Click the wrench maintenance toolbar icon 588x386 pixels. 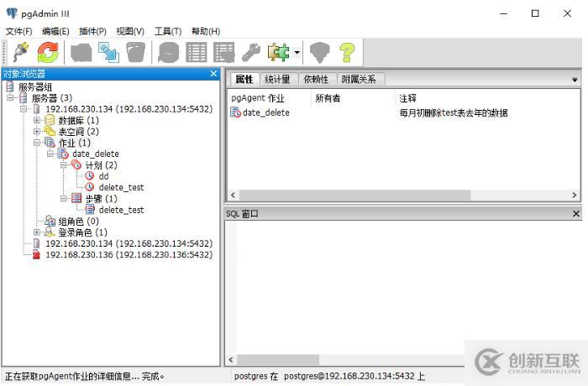[251, 52]
